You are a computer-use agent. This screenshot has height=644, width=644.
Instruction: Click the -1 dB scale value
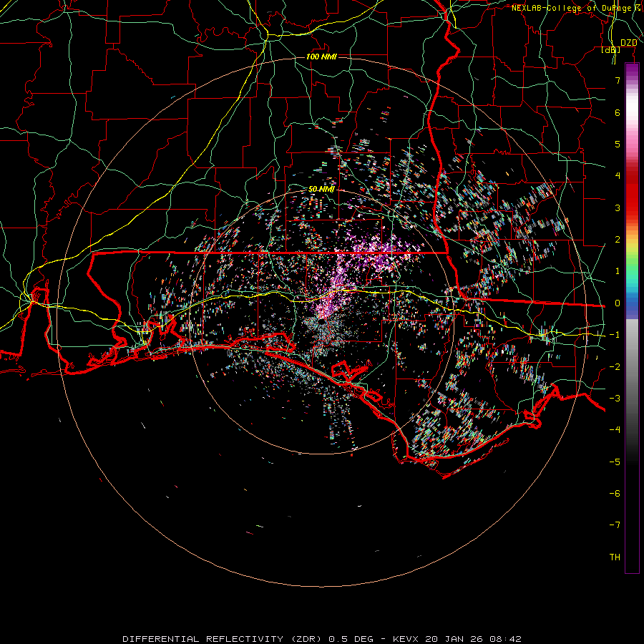[615, 335]
